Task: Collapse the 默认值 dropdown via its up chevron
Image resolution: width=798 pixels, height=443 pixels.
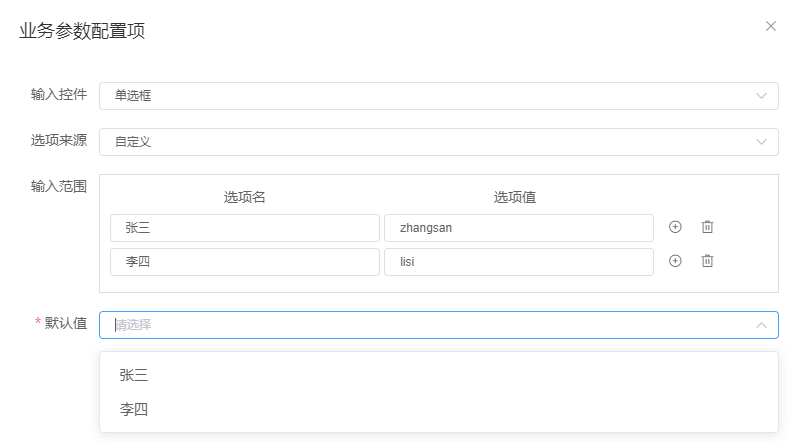Action: coord(761,325)
